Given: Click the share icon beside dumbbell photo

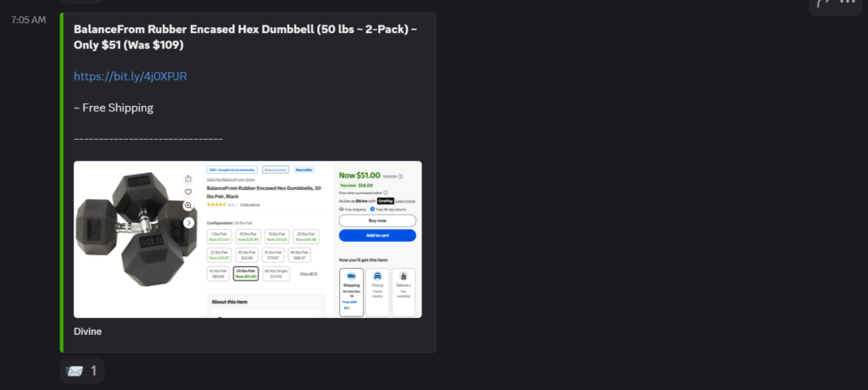Looking at the screenshot, I should click(x=188, y=179).
